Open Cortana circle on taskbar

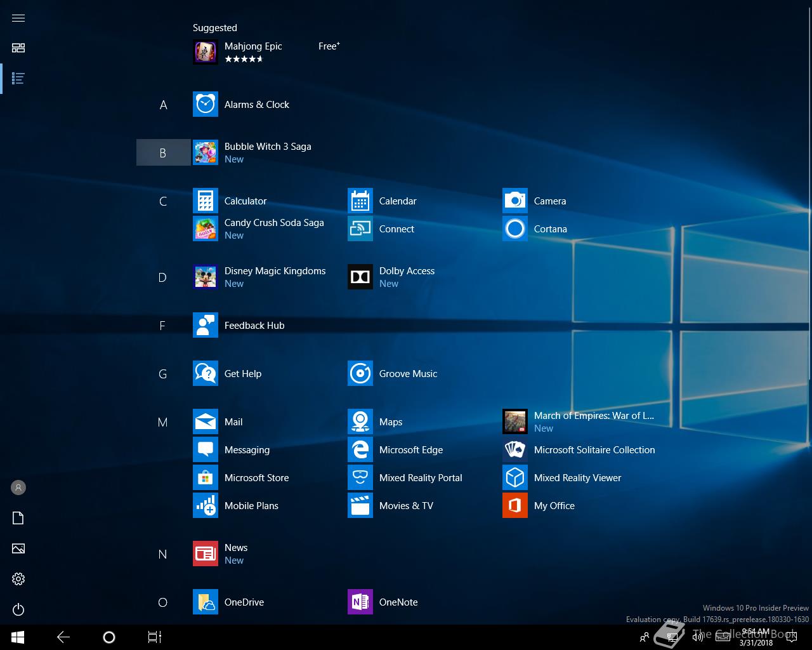109,637
